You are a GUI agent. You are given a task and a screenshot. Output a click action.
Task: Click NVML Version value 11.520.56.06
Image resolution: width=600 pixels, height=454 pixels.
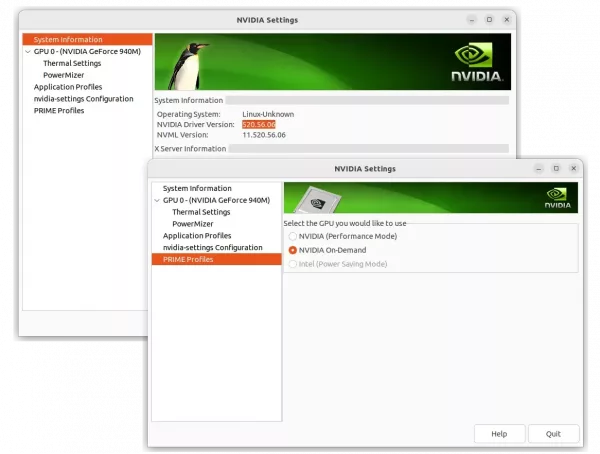coord(264,135)
